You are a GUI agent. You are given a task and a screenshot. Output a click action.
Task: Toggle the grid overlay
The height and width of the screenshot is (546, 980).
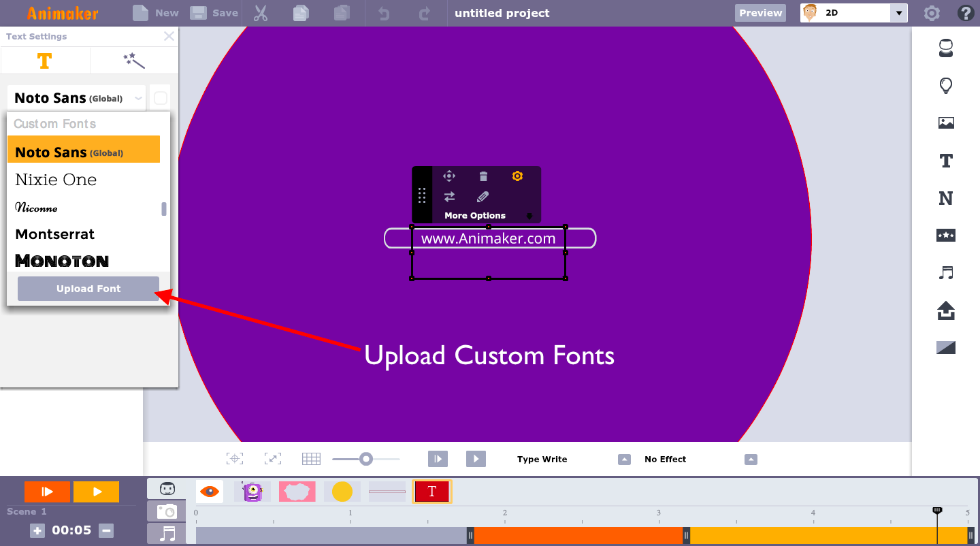point(311,459)
